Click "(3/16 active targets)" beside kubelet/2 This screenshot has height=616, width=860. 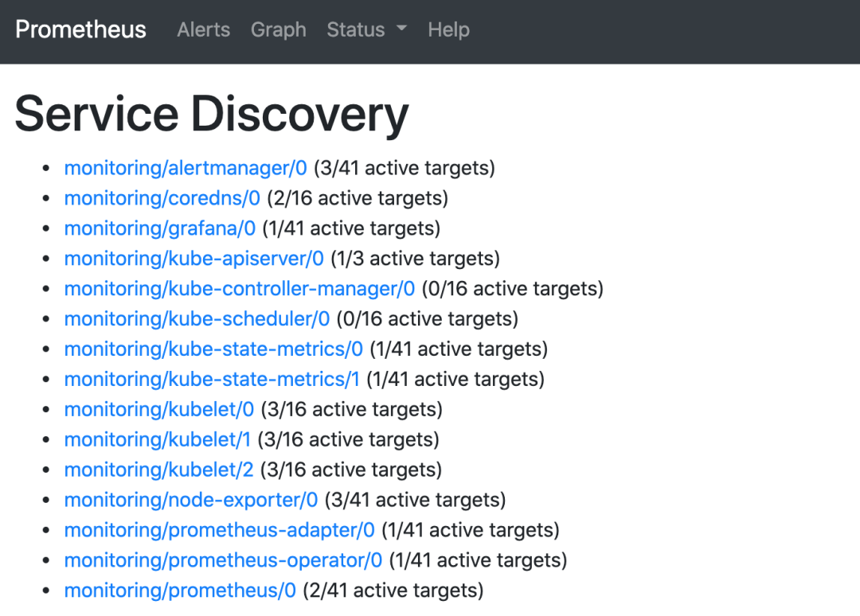click(351, 470)
